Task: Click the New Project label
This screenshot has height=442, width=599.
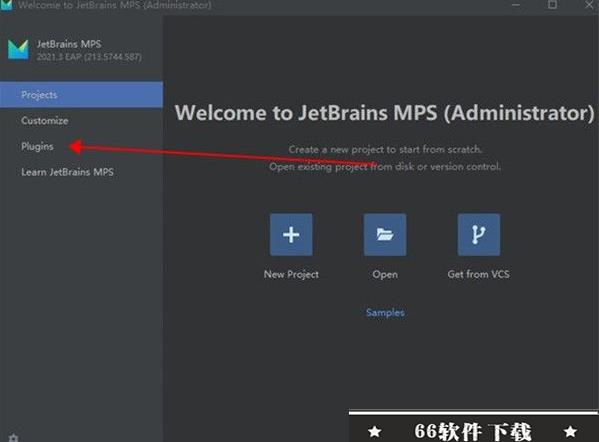Action: point(291,274)
